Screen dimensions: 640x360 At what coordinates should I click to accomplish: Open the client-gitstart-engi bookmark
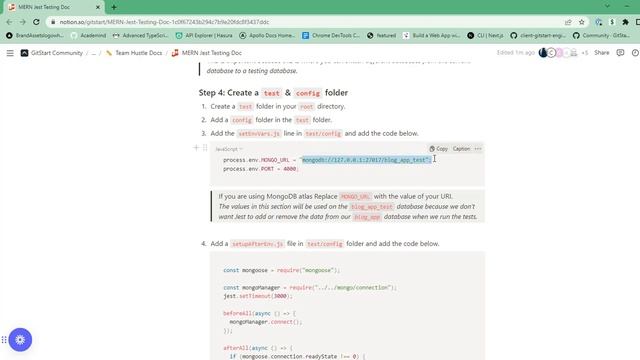coord(538,36)
